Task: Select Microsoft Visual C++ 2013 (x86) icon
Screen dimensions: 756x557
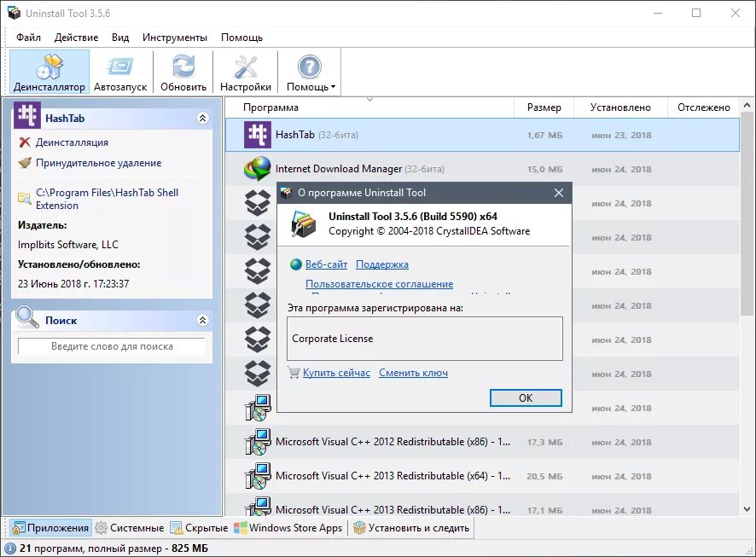Action: tap(258, 508)
